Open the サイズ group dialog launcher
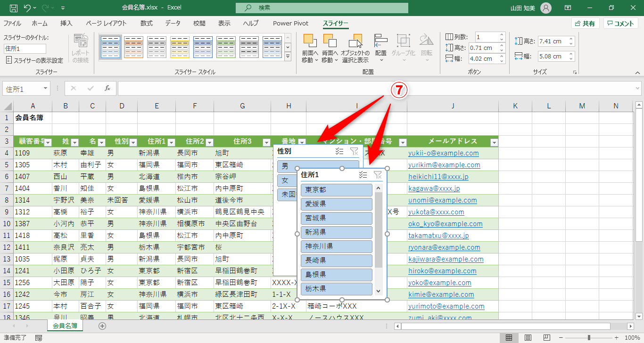 (x=575, y=73)
